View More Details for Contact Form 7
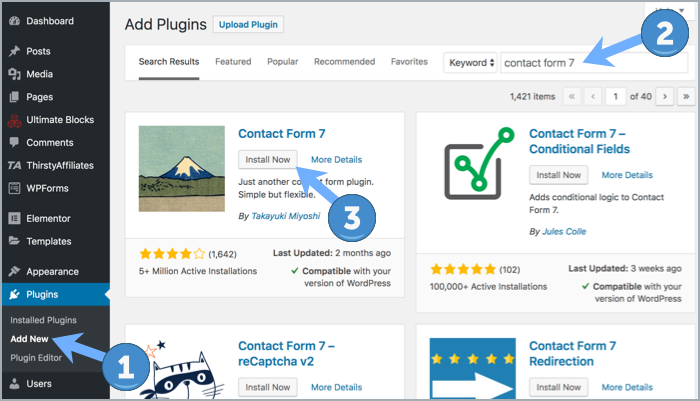The width and height of the screenshot is (700, 401). pyautogui.click(x=337, y=159)
